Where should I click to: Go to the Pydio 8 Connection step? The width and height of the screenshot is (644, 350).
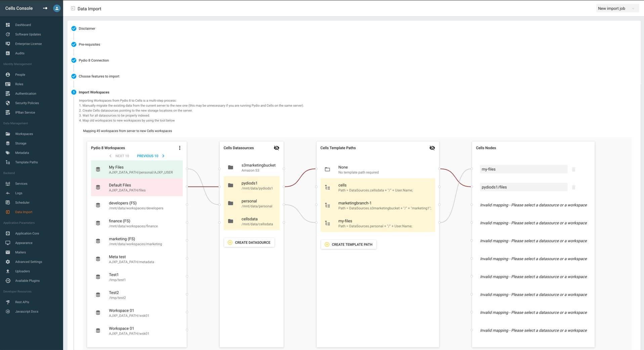pyautogui.click(x=90, y=60)
